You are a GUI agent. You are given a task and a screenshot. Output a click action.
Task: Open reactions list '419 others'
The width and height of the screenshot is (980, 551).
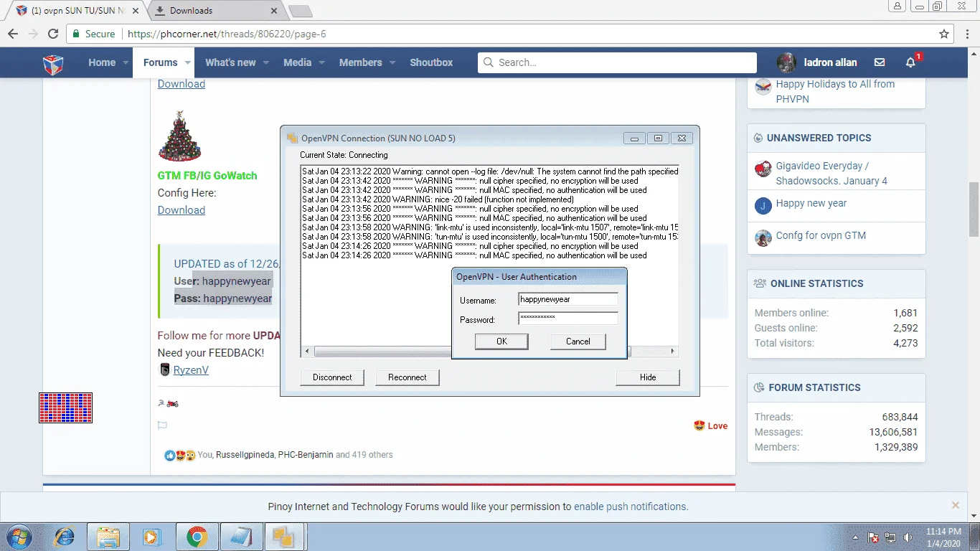(x=371, y=455)
